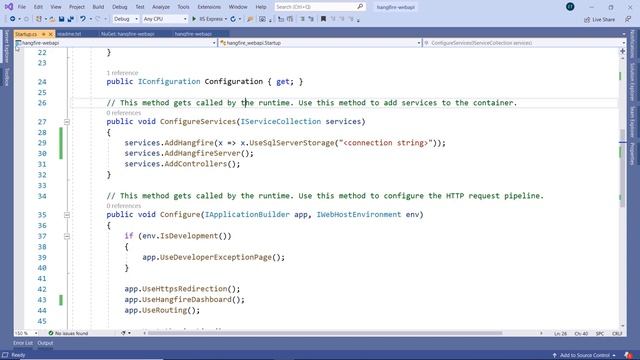Open the ConfigureServices member dropdown
Screen dimensions: 640x360
tap(524, 43)
